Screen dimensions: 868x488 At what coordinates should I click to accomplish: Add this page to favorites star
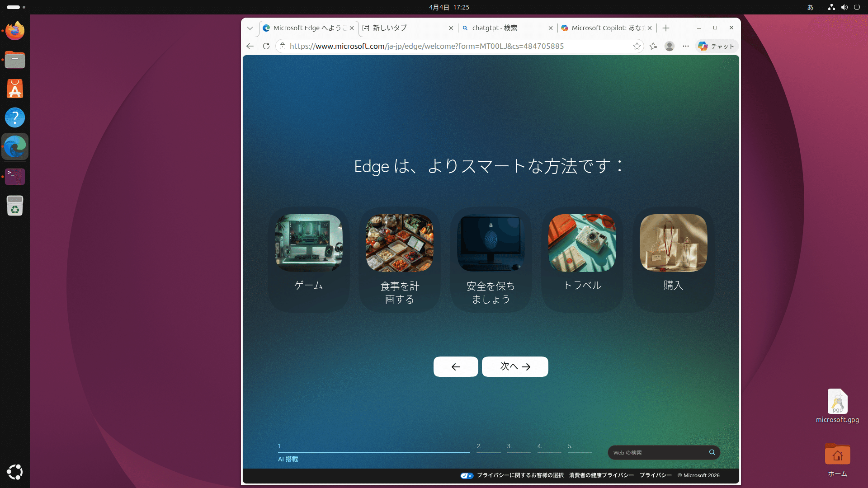[637, 46]
